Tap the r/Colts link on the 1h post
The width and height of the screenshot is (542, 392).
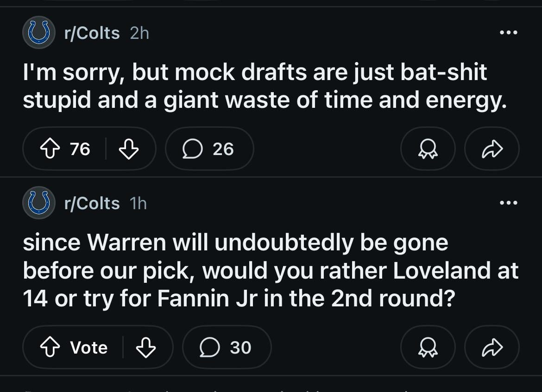pyautogui.click(x=92, y=203)
